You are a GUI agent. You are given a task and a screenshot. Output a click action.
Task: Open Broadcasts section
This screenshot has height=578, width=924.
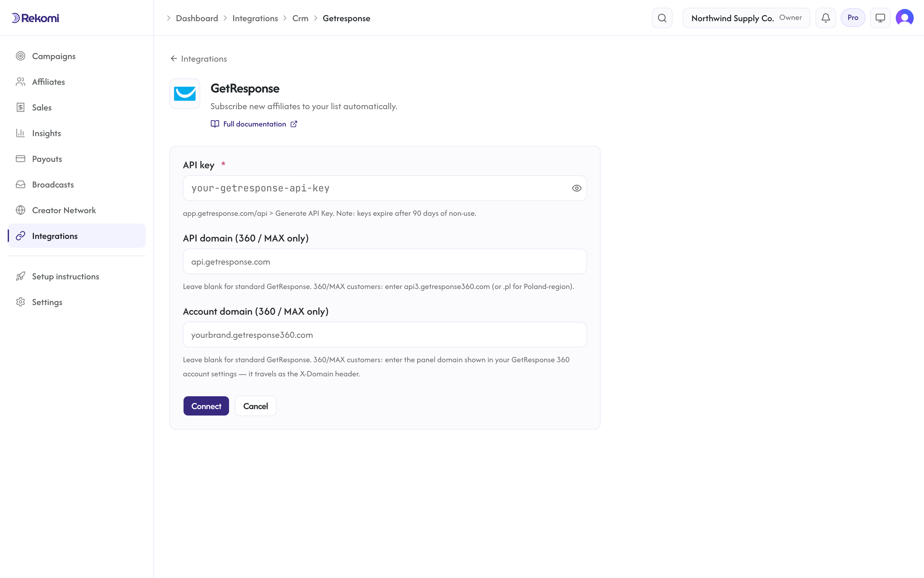76,185
